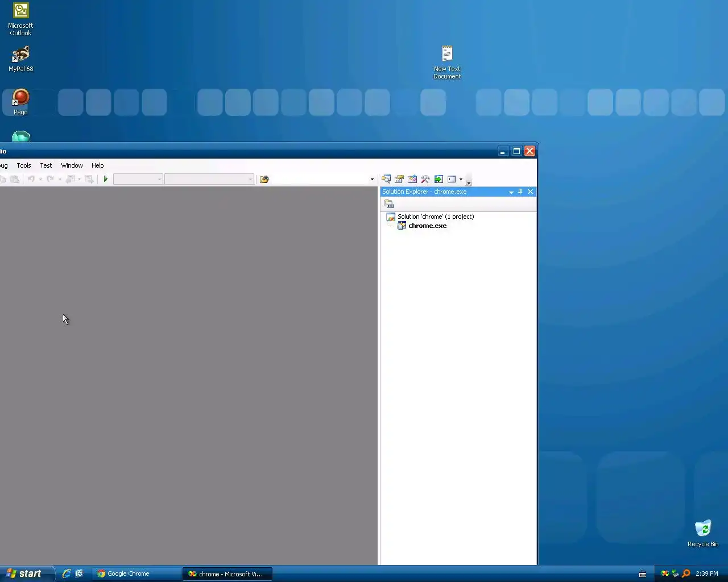This screenshot has width=728, height=582.
Task: Click the Windows start button
Action: pyautogui.click(x=27, y=573)
